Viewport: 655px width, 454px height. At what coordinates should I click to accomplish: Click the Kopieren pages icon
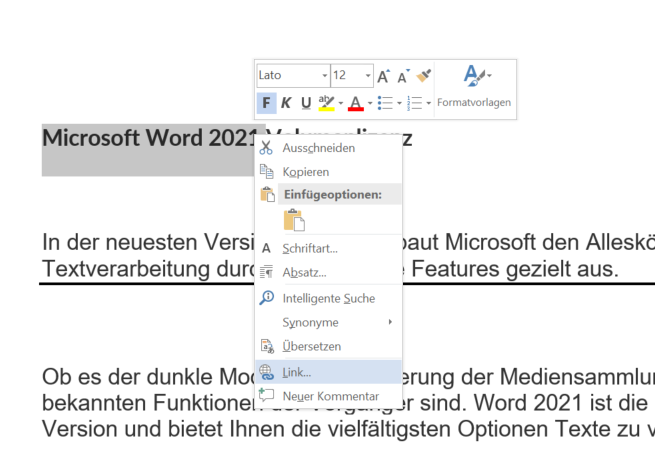tap(267, 172)
